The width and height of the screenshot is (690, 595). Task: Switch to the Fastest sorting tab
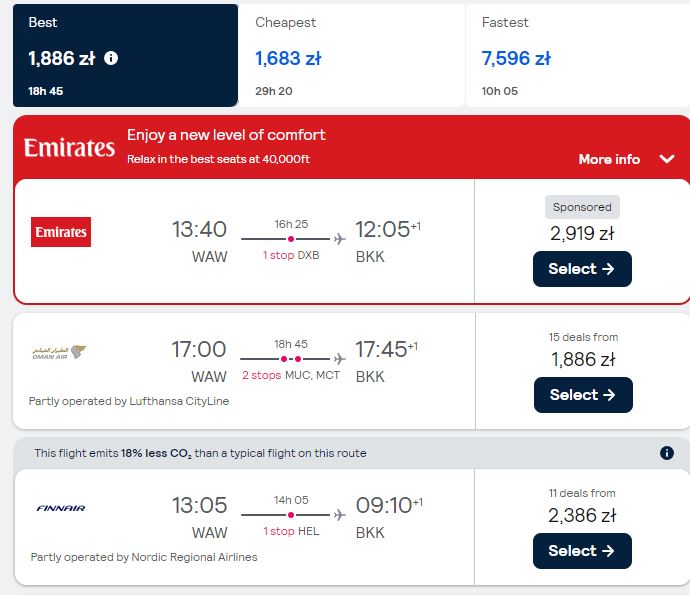578,55
